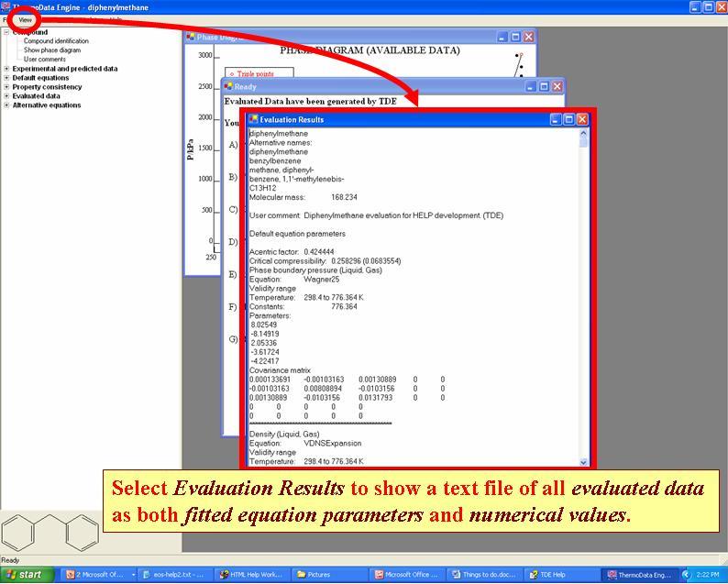Maximize the Evaluation Results window
This screenshot has width=728, height=584.
pyautogui.click(x=568, y=119)
